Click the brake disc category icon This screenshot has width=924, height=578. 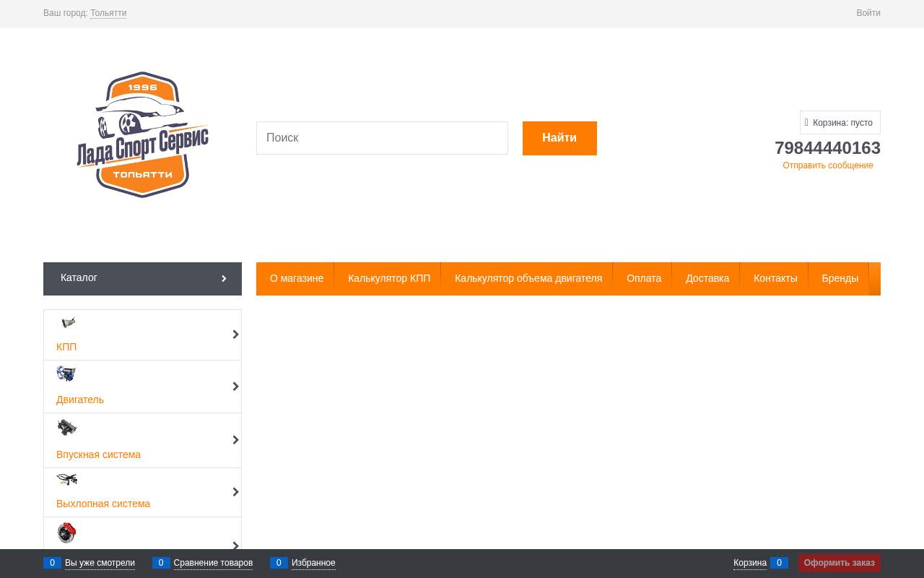click(66, 532)
